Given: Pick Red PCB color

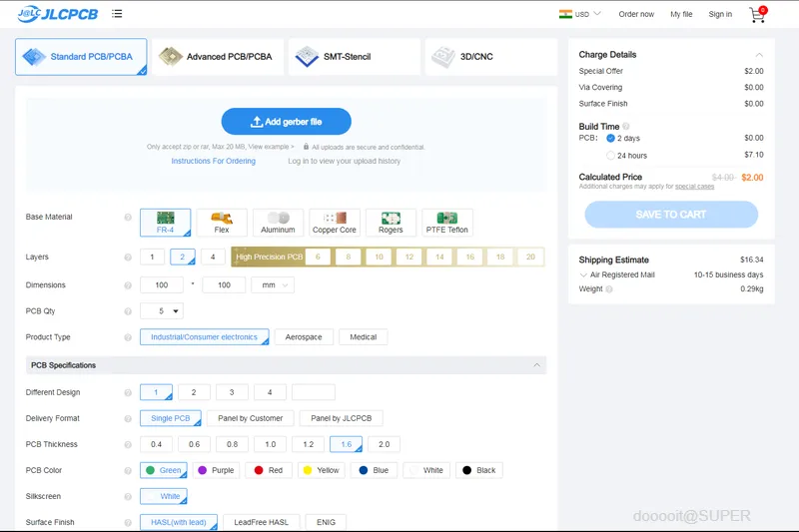Looking at the screenshot, I should click(269, 470).
